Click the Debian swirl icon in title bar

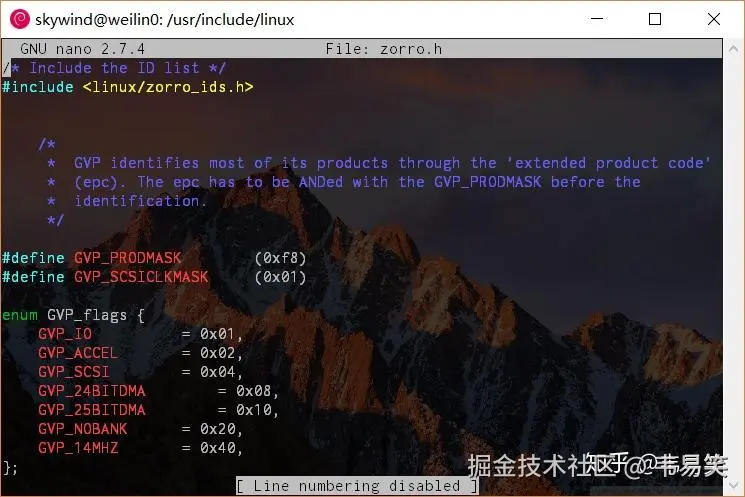coord(19,19)
